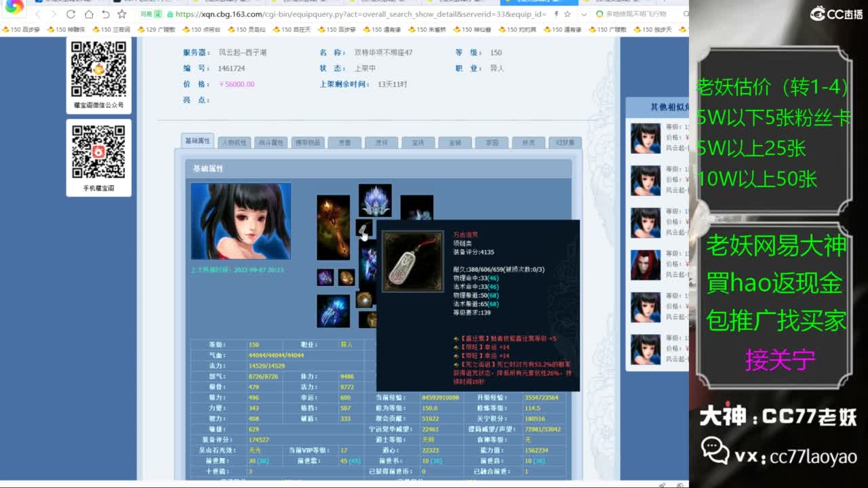Click the 基础属性 panel heading

point(208,169)
